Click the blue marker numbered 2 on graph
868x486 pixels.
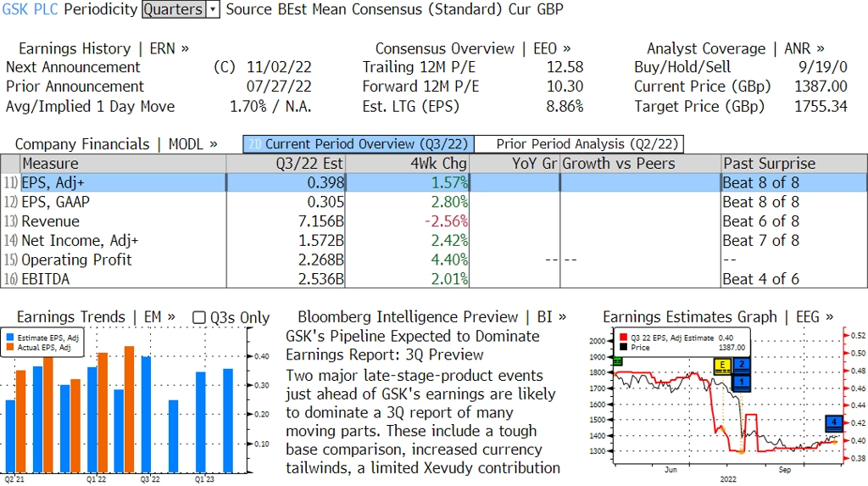tap(741, 365)
